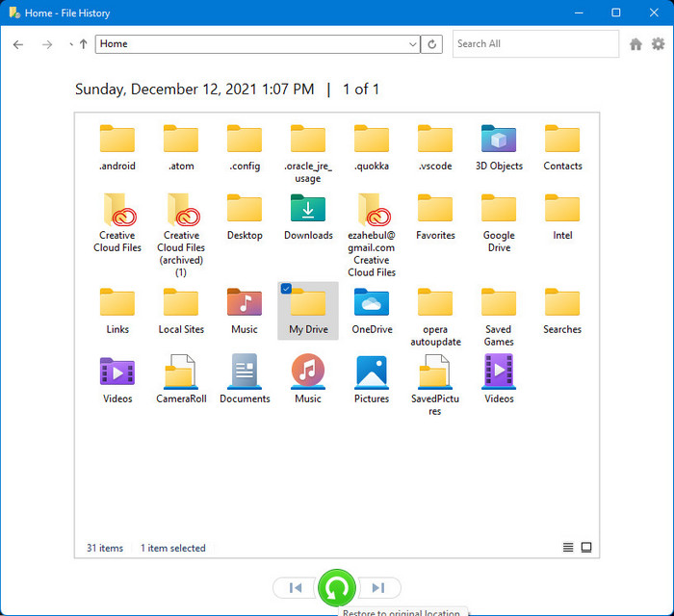The width and height of the screenshot is (674, 616).
Task: Click the My Drive folder icon
Action: point(308,303)
